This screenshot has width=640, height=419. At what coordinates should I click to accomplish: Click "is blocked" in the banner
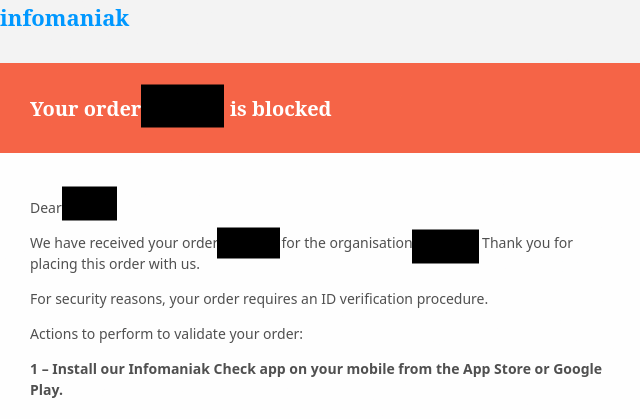[x=280, y=109]
